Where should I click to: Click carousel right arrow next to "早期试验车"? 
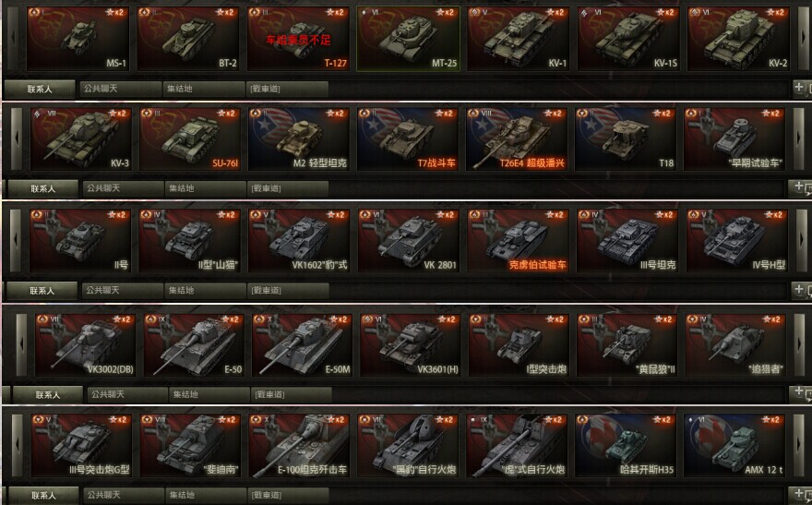pos(800,138)
